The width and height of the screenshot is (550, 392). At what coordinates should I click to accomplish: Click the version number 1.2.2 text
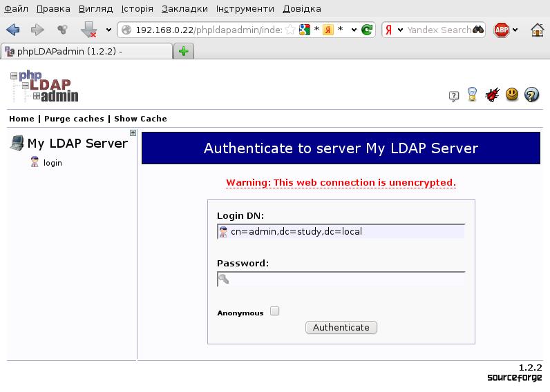click(x=531, y=367)
